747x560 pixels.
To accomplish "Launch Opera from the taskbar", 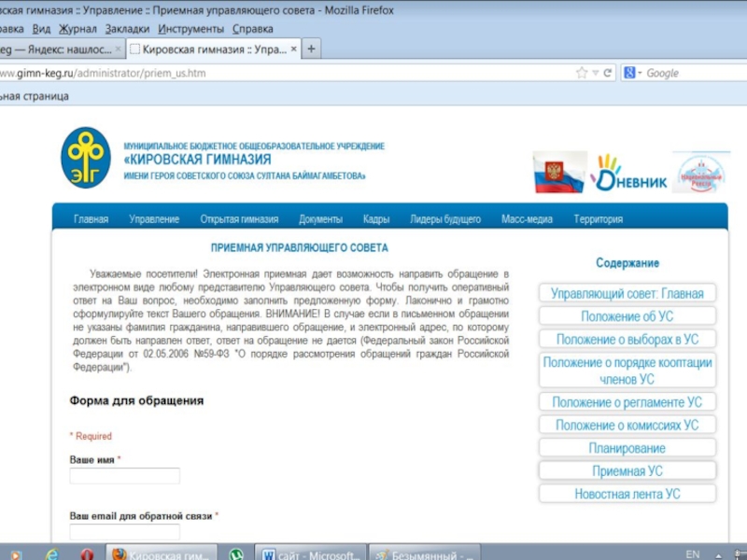I will (86, 554).
